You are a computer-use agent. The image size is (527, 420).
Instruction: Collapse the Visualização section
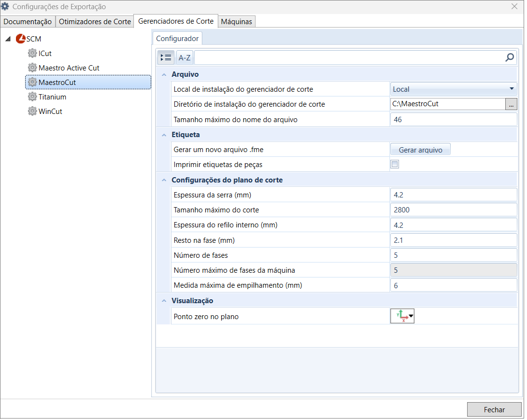point(164,301)
